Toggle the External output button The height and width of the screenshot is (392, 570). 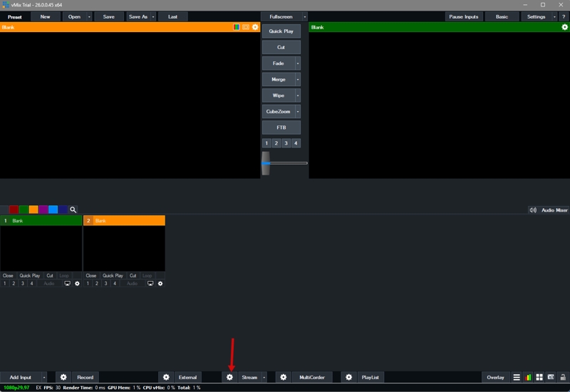pos(187,377)
